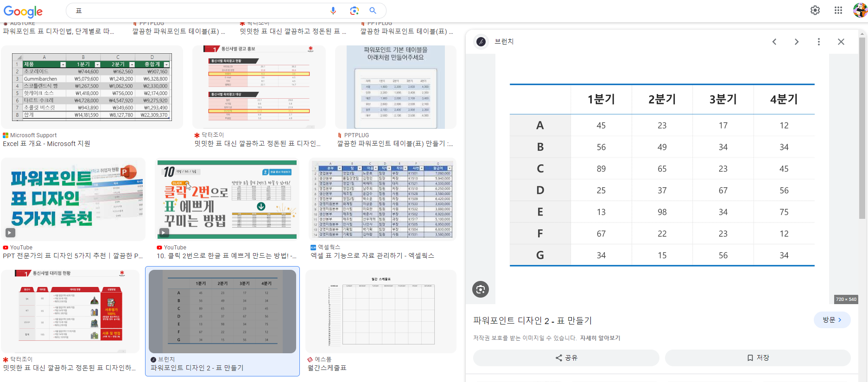
Task: Go to previous image in preview panel
Action: 774,42
